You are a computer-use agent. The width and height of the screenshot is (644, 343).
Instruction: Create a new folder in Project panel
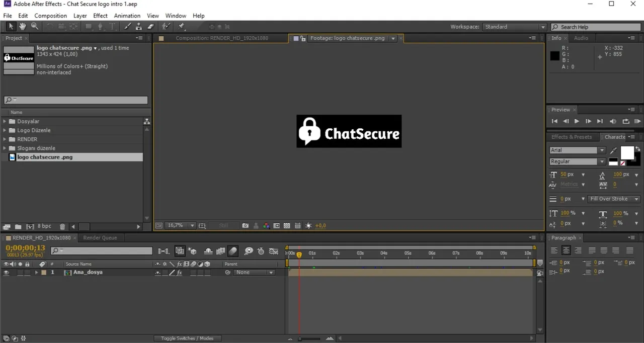coord(18,227)
